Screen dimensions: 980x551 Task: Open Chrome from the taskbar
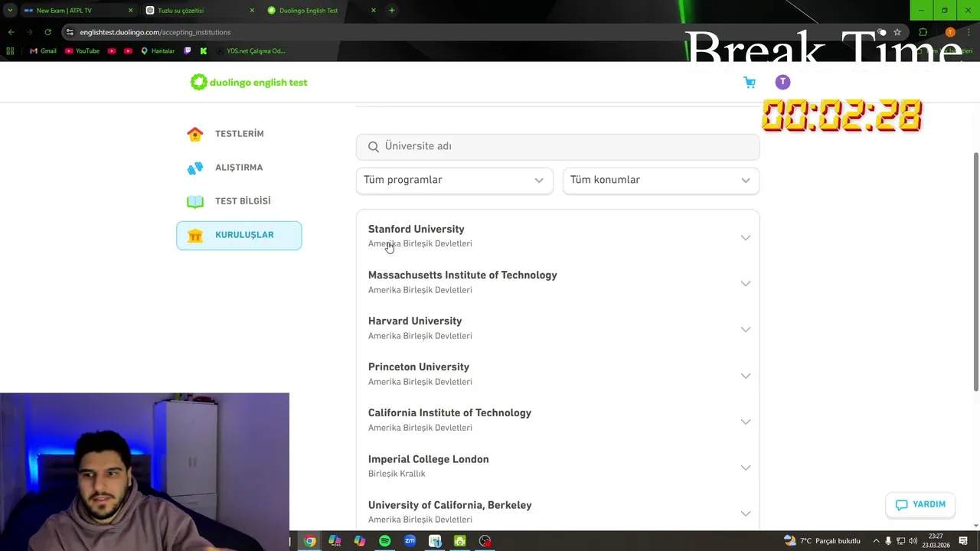309,541
